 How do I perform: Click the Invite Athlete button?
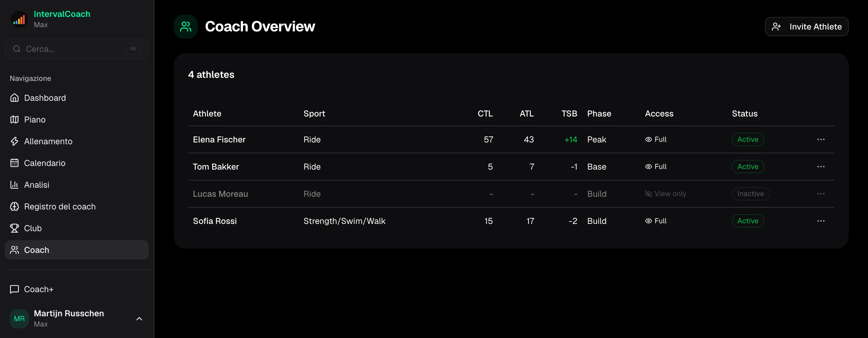(x=807, y=27)
